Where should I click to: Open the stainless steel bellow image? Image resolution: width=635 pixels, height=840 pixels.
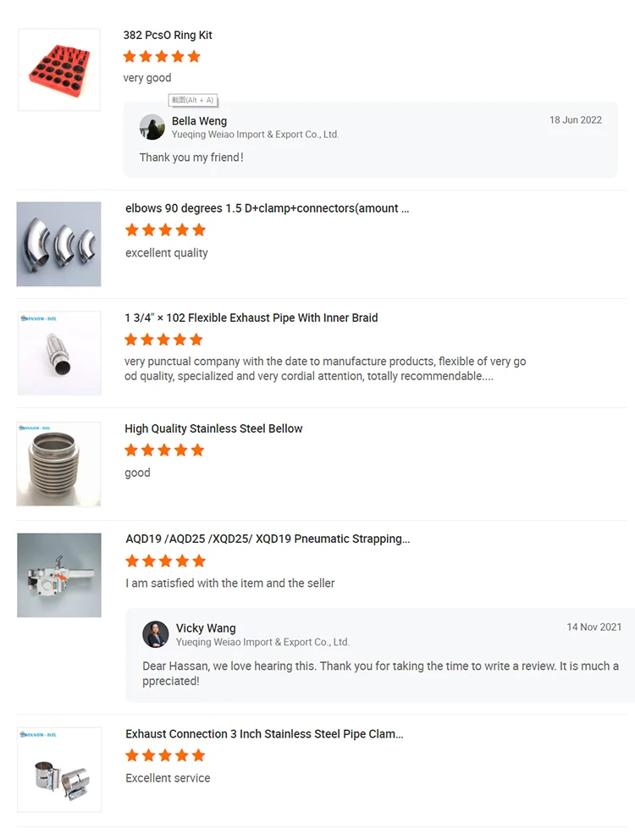tap(58, 464)
